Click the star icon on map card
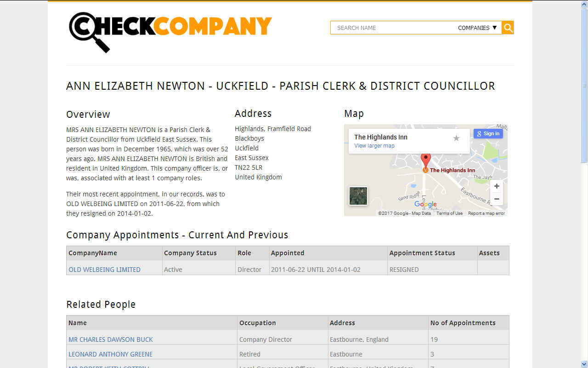 coord(456,138)
